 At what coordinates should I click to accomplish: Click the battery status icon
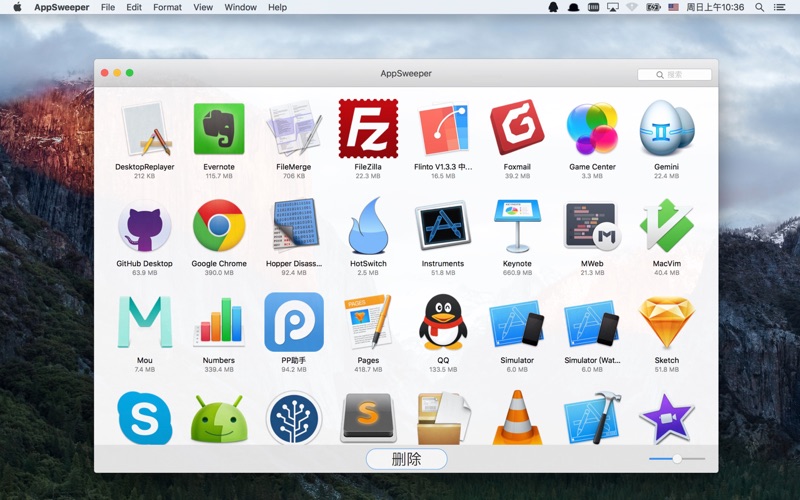[x=653, y=7]
